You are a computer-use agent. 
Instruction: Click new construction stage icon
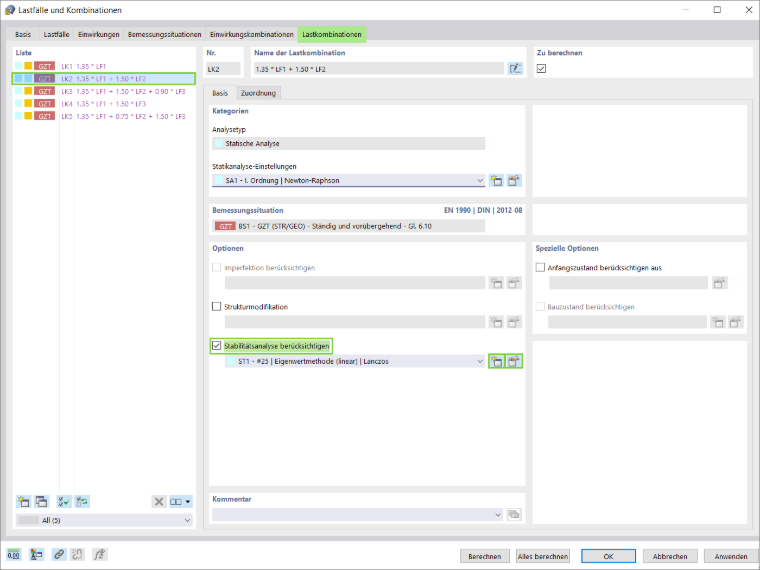pos(718,322)
